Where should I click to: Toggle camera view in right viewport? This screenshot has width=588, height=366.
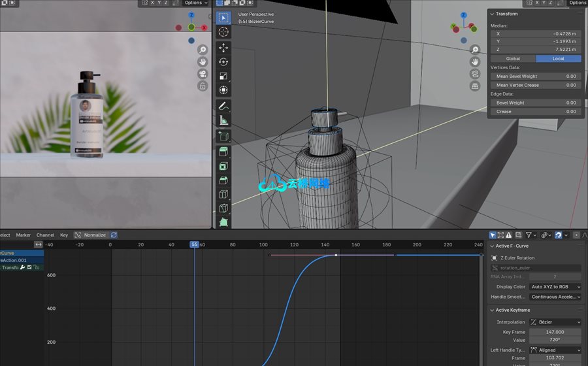pos(475,74)
